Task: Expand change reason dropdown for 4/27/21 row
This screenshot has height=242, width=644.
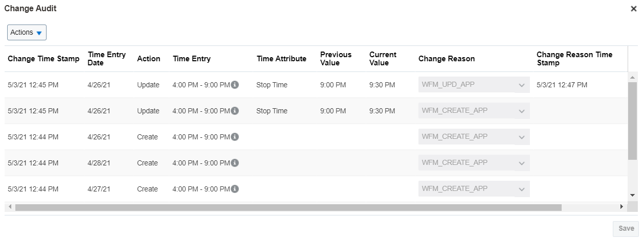Action: [x=521, y=189]
